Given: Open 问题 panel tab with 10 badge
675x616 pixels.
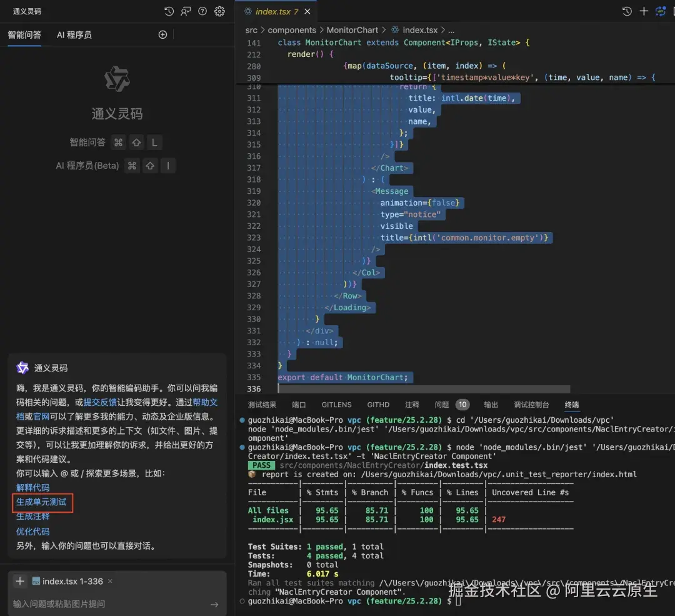Looking at the screenshot, I should pyautogui.click(x=452, y=405).
